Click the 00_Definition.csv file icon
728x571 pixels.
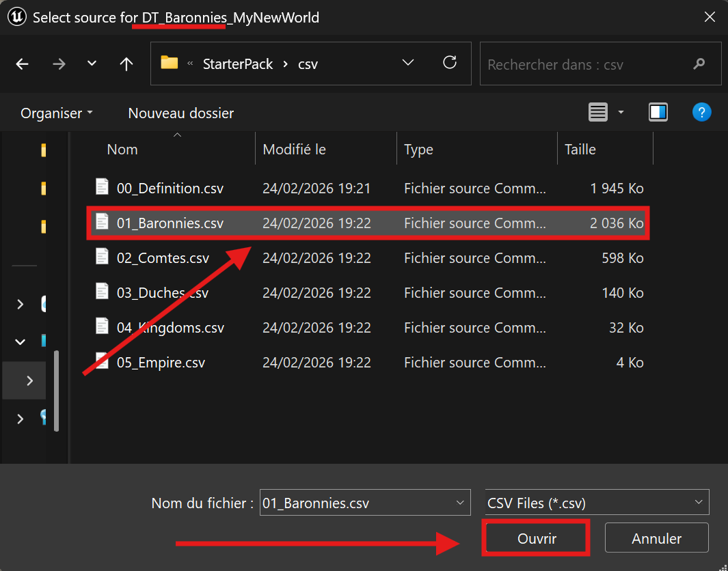(x=102, y=186)
